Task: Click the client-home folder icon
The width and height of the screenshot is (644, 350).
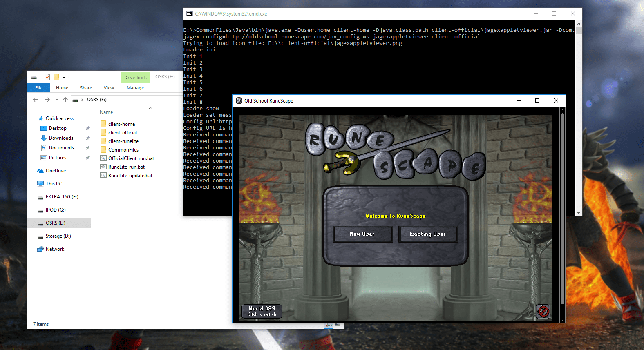Action: (103, 124)
